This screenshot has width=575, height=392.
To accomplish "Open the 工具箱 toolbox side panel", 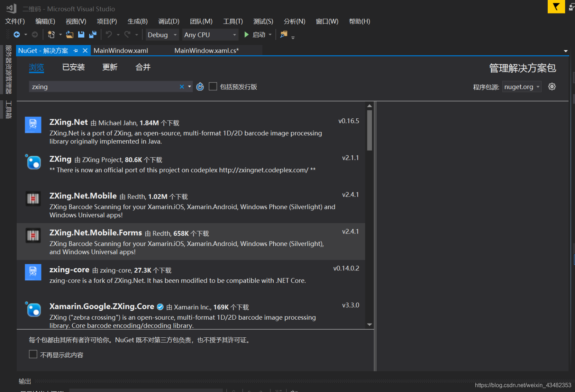I will pos(9,110).
